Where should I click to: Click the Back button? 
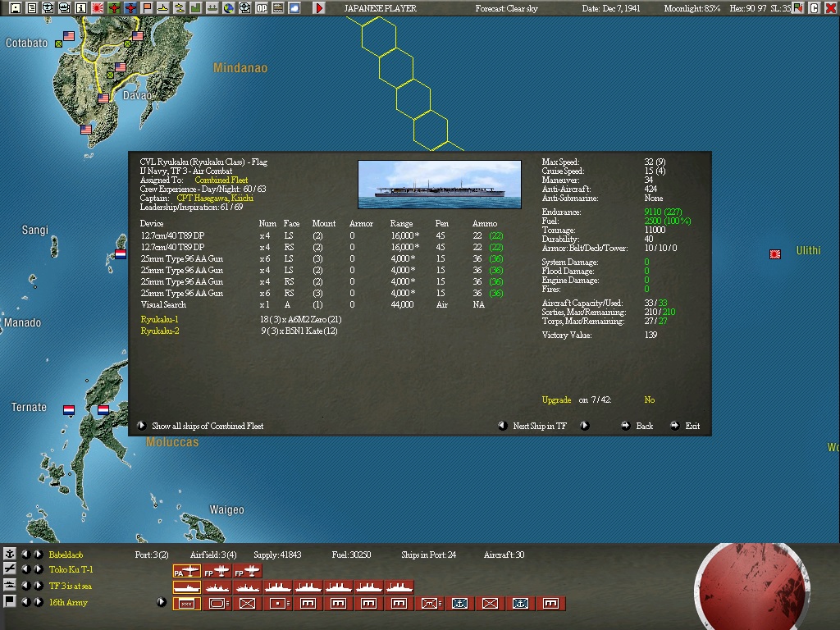(x=637, y=426)
